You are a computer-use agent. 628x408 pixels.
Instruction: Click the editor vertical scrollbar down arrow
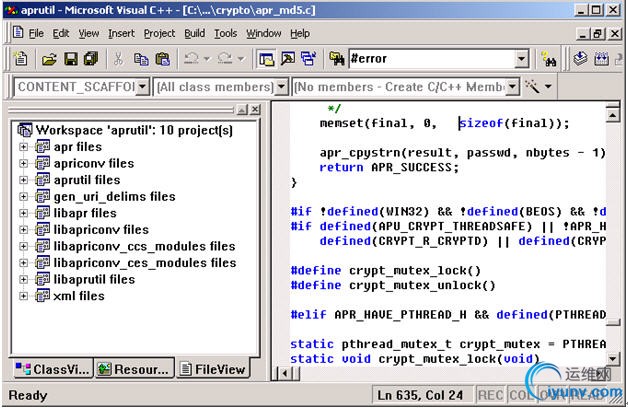(613, 358)
